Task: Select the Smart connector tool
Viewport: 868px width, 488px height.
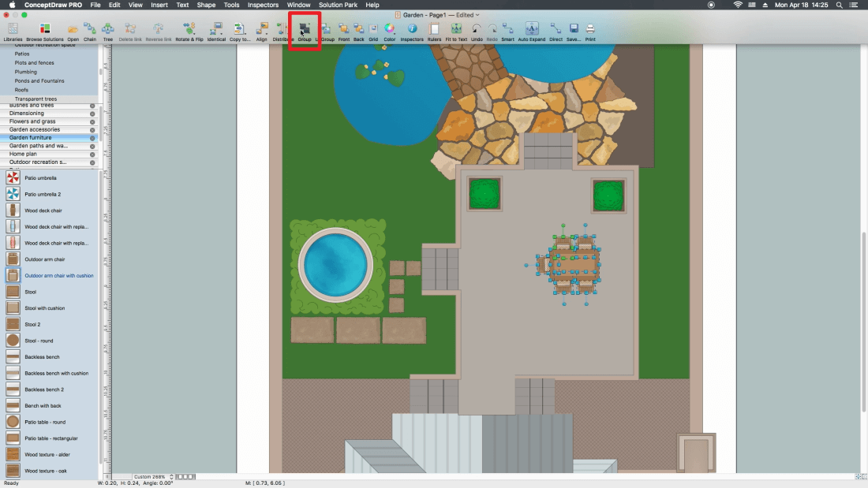Action: tap(507, 32)
